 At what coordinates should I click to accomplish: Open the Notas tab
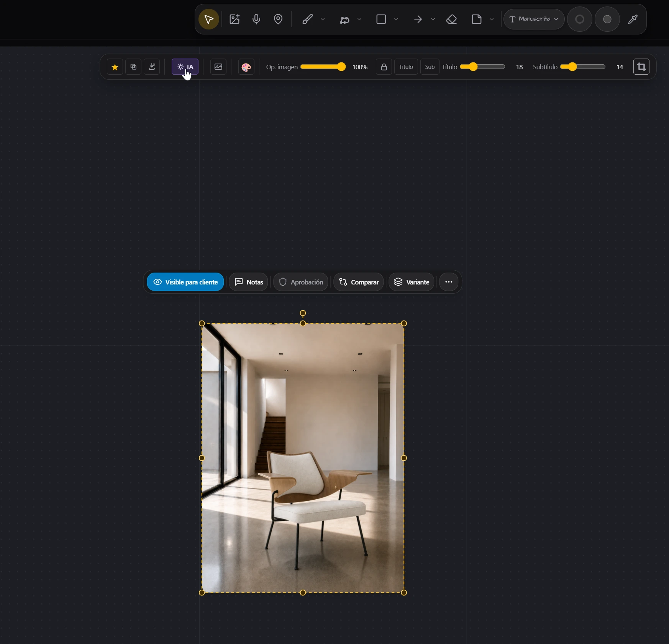coord(249,282)
